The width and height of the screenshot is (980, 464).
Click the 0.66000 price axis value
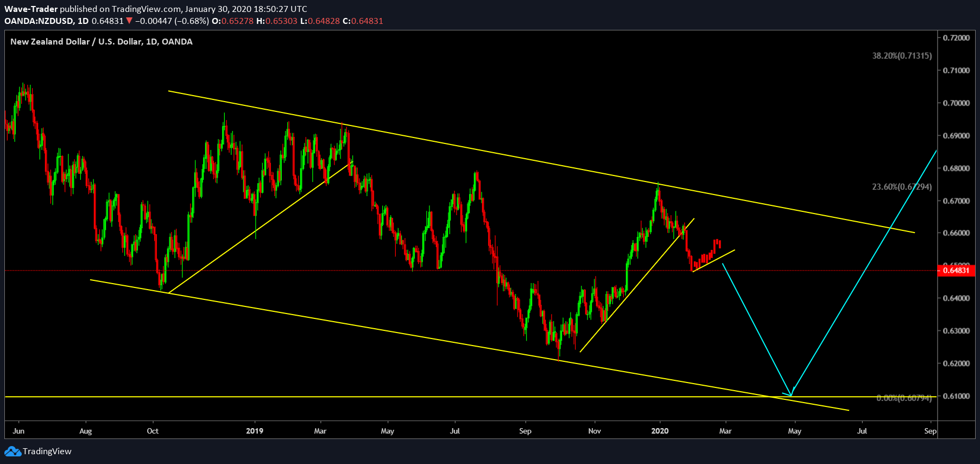tap(956, 233)
